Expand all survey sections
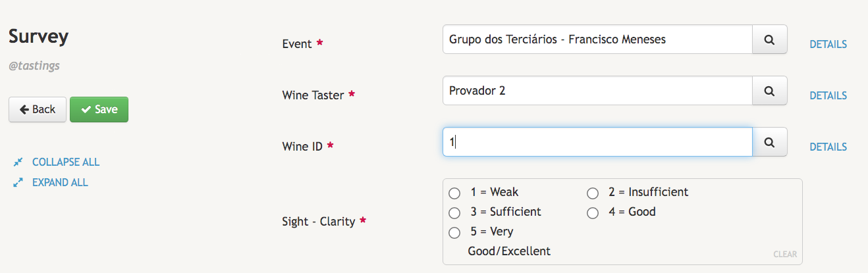Screen dimensions: 868x273 (60, 182)
